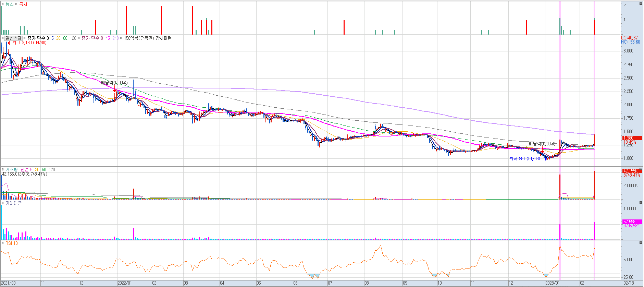This screenshot has width=644, height=287.
Task: Close the RSI pane via its X icon
Action: point(641,242)
